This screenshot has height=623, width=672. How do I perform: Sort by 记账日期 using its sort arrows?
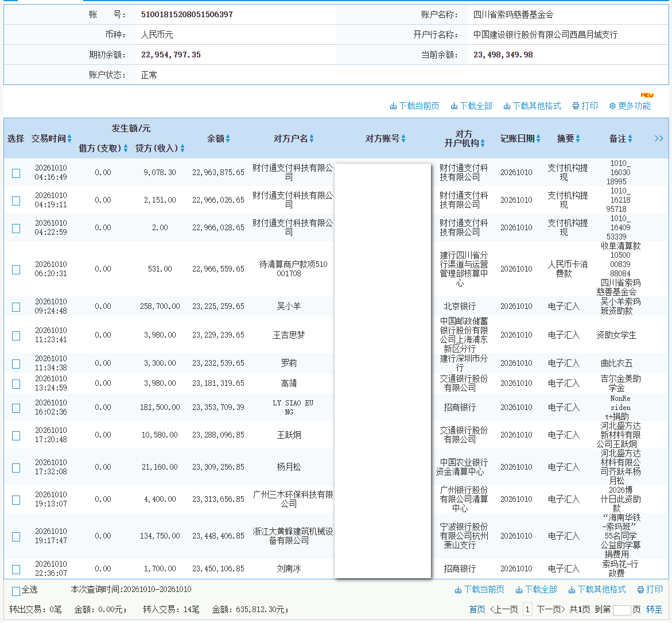[x=538, y=138]
